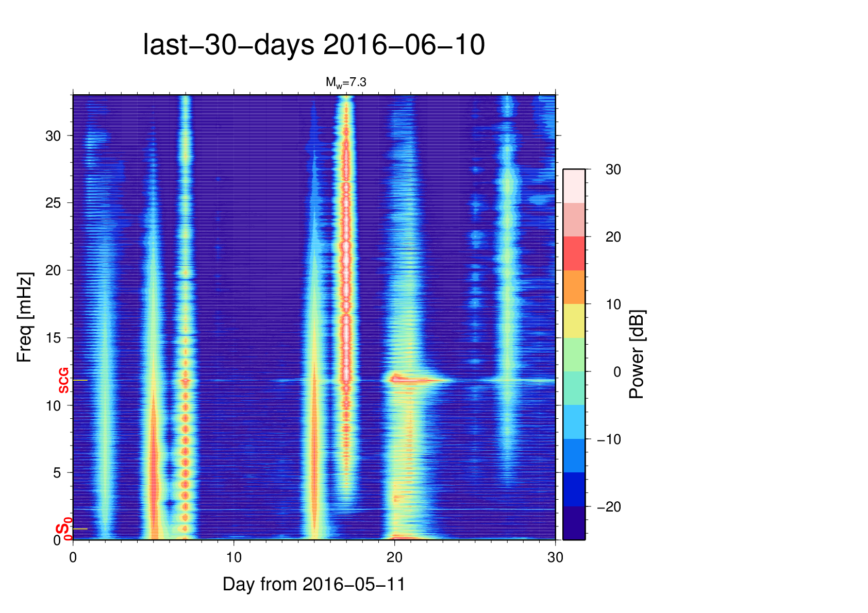Select the "Freq [mHz]" y-axis label
Screen dimensions: 868x613
24,317
